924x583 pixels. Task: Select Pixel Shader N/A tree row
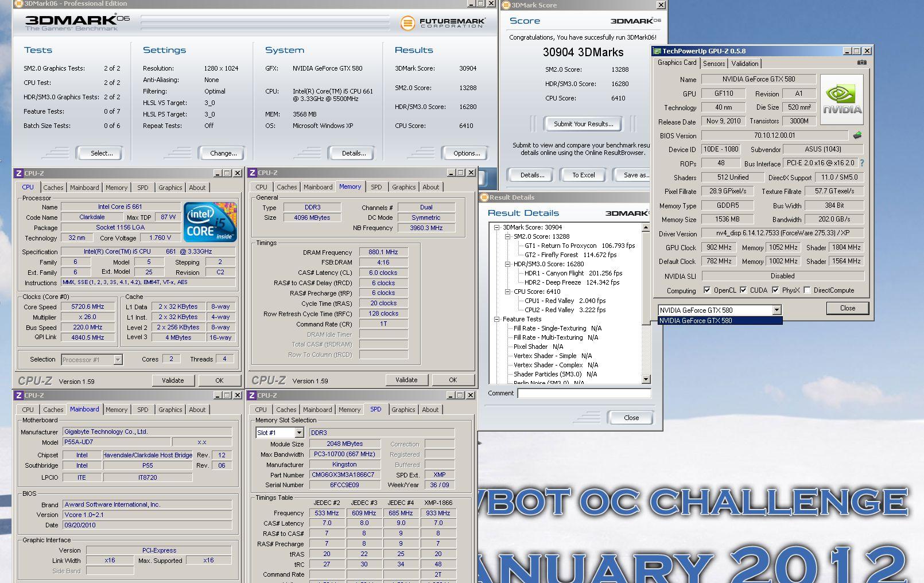[x=538, y=347]
